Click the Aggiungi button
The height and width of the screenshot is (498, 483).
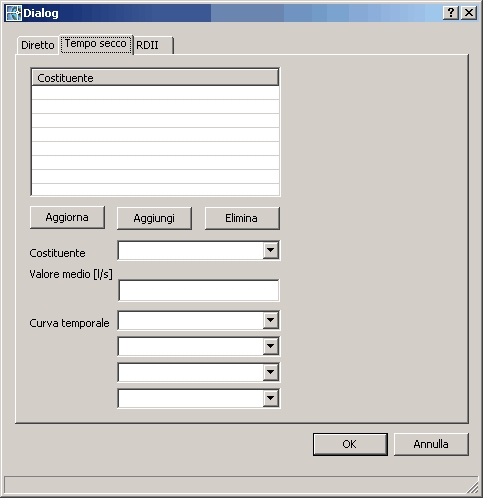pos(154,218)
